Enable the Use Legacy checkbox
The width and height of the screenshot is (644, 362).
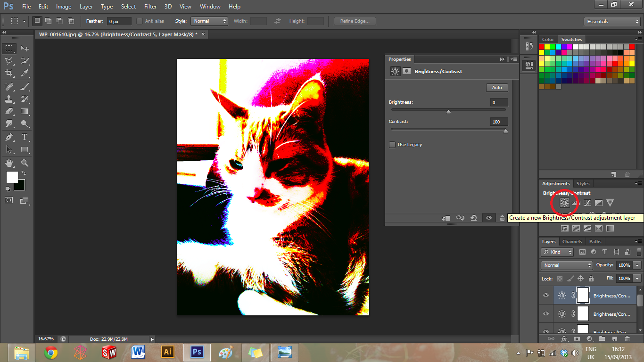coord(392,145)
